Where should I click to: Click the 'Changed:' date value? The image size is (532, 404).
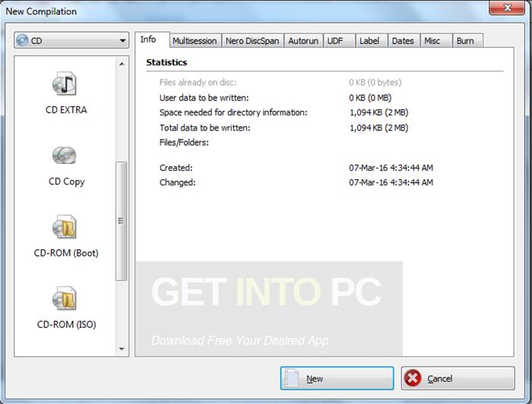pyautogui.click(x=391, y=183)
